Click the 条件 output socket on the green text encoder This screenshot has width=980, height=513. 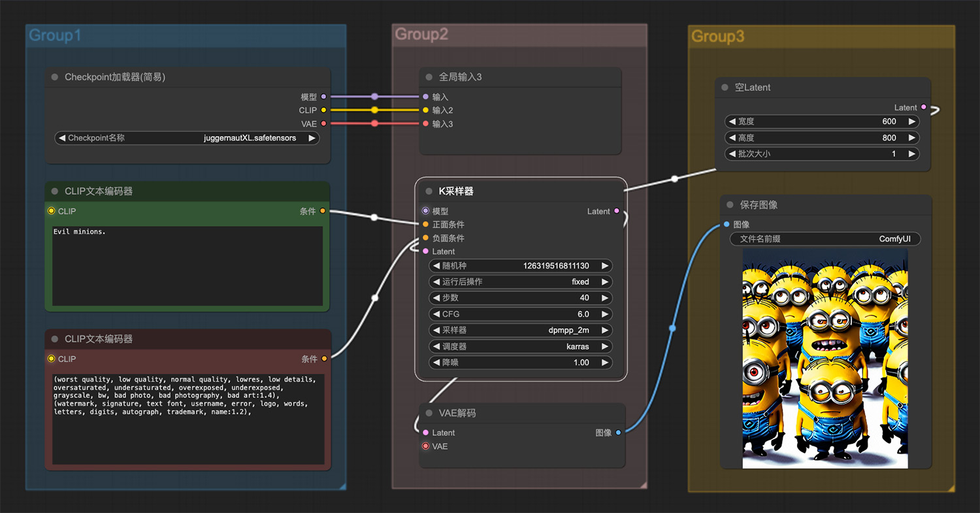[x=323, y=211]
